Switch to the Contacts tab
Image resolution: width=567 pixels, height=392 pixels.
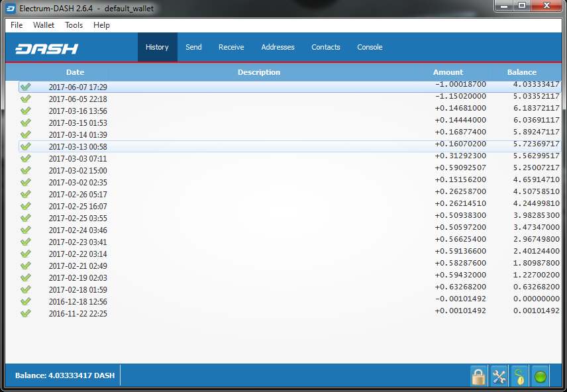(x=326, y=47)
